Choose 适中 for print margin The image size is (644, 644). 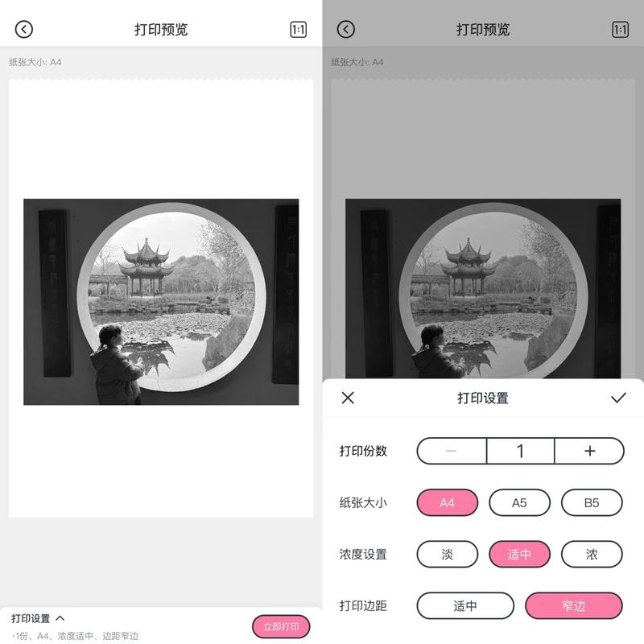click(x=465, y=605)
